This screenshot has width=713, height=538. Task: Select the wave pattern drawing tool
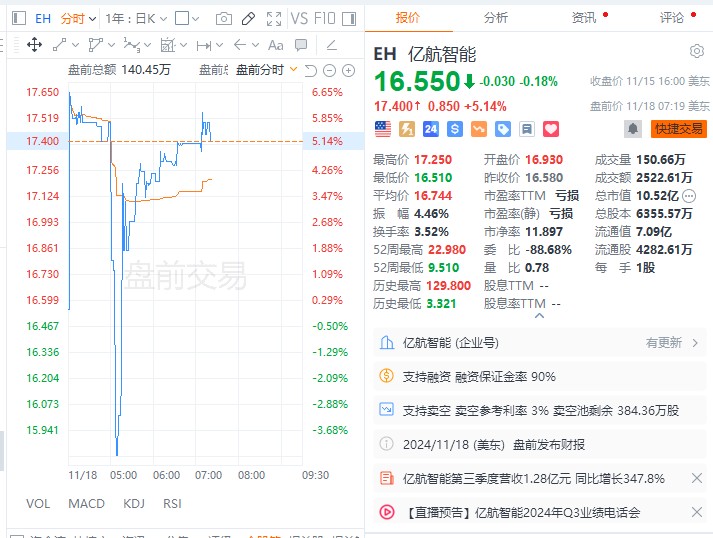click(131, 45)
